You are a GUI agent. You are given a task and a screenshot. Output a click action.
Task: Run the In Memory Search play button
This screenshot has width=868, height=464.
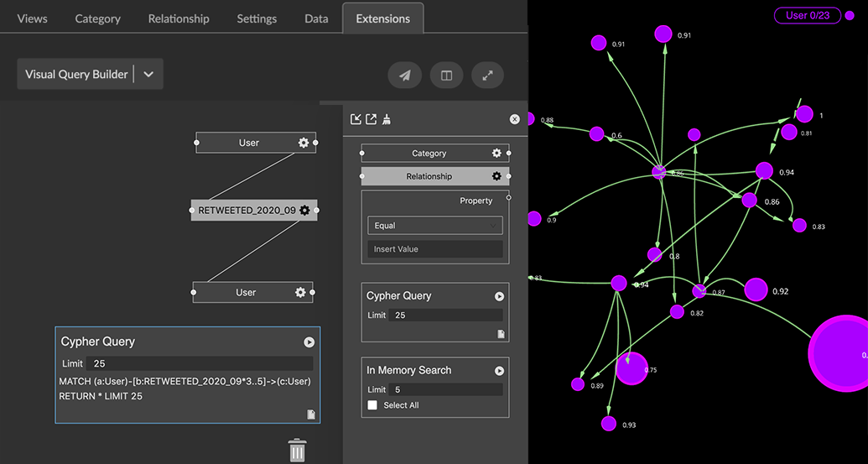coord(499,371)
